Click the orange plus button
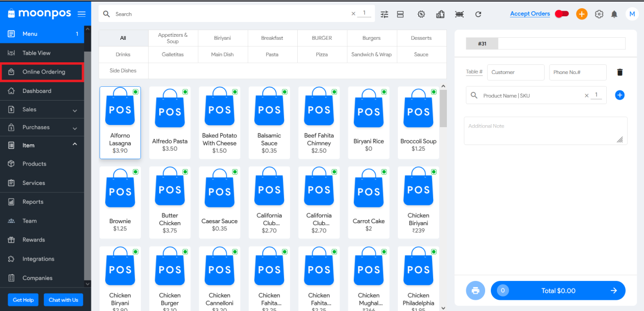This screenshot has height=311, width=644. point(581,14)
